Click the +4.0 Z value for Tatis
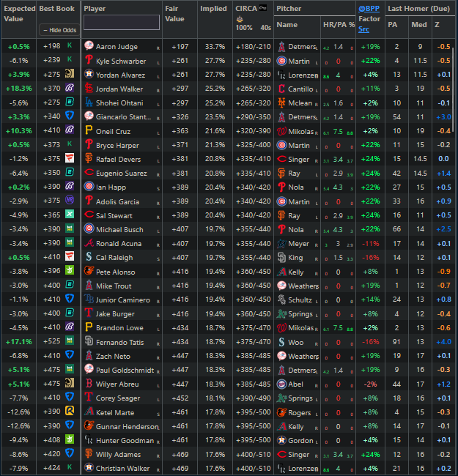The height and width of the screenshot is (476, 458). click(x=444, y=342)
